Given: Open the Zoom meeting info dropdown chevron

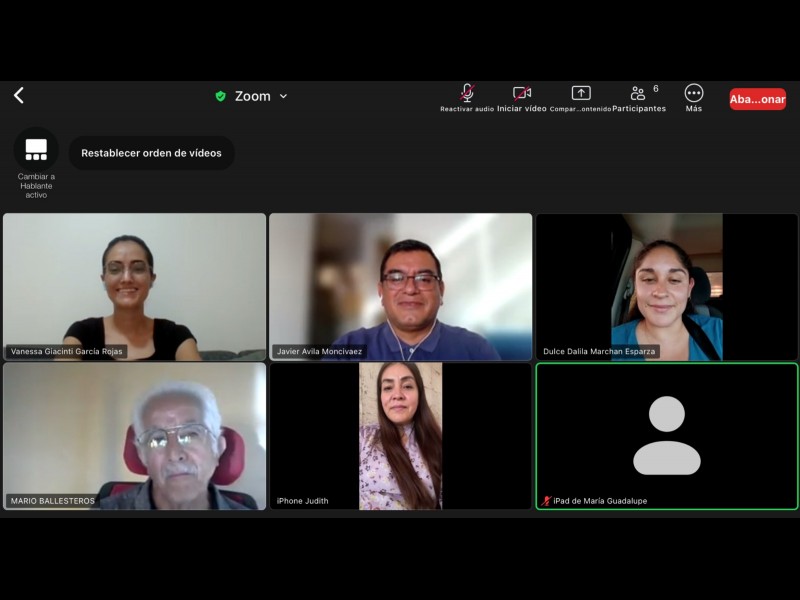Looking at the screenshot, I should pos(283,96).
